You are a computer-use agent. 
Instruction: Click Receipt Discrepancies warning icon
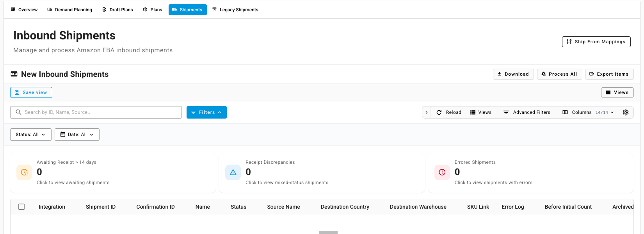(233, 172)
